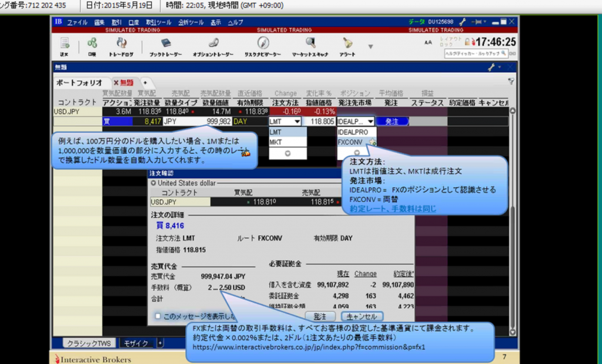Toggle the レイアウトロック padlock icon

pos(467,42)
